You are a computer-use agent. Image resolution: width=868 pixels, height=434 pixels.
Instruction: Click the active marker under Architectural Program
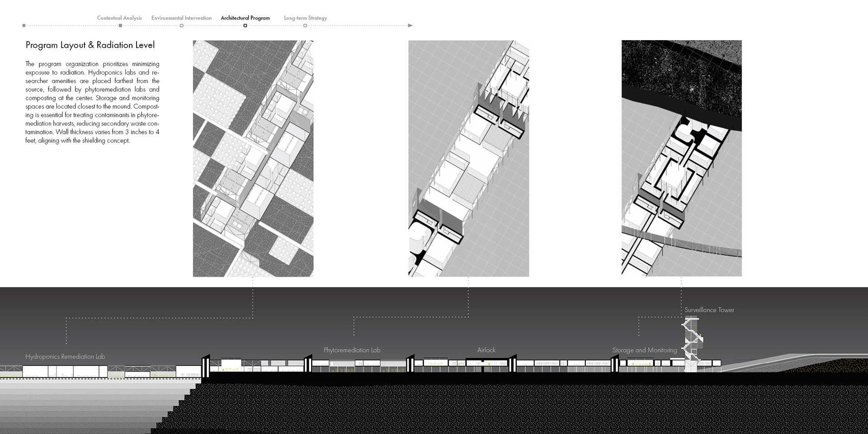pyautogui.click(x=245, y=26)
